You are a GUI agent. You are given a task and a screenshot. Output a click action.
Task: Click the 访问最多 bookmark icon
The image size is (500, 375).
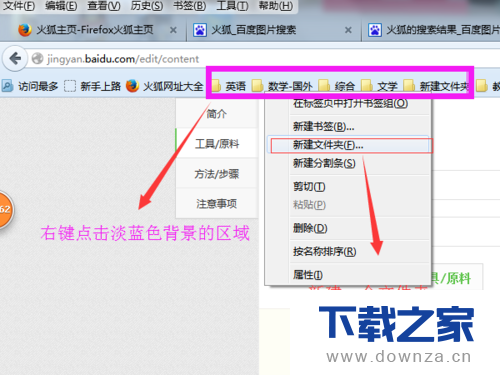tap(7, 86)
